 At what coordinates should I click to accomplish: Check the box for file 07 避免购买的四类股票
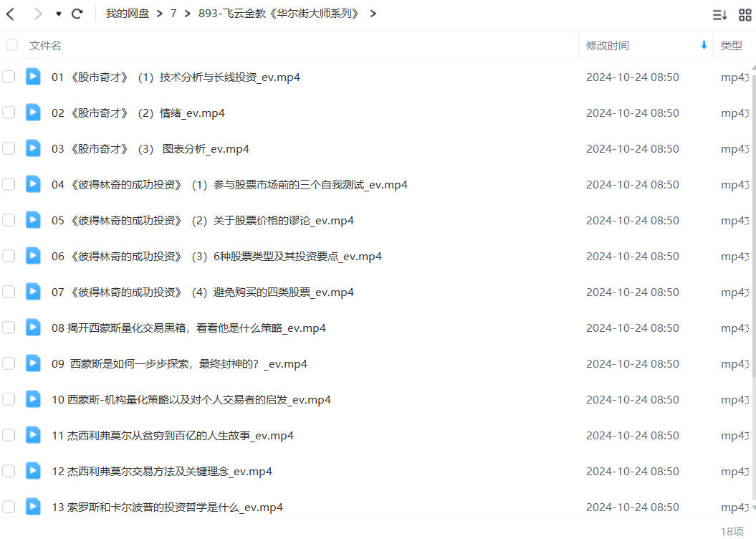point(9,292)
